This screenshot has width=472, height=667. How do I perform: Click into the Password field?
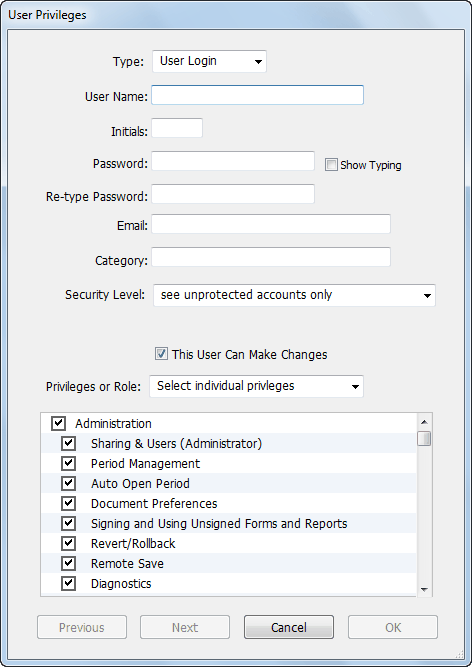[233, 161]
